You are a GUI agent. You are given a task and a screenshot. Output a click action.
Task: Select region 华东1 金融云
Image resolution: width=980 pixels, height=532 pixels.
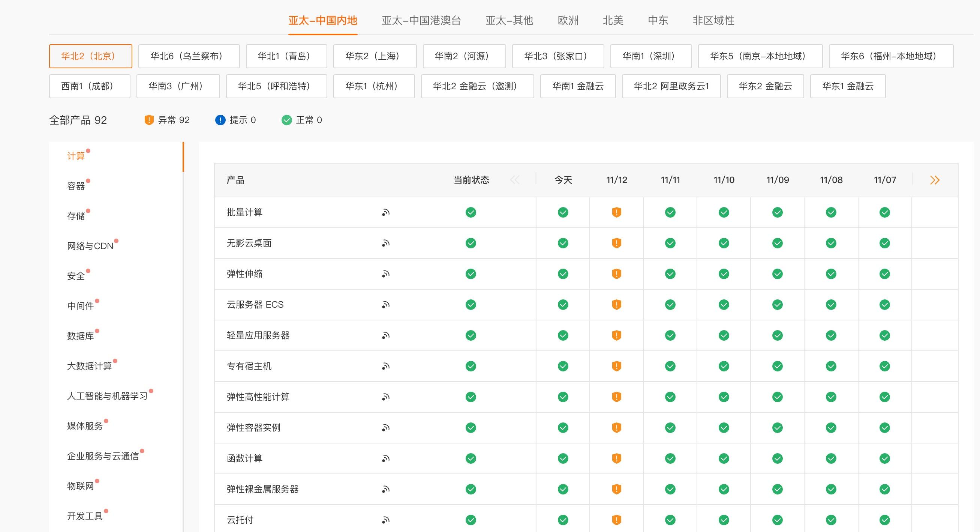point(848,86)
